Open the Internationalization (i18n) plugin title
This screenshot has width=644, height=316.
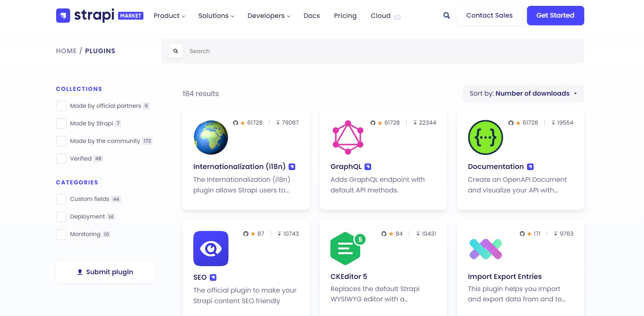pos(239,167)
